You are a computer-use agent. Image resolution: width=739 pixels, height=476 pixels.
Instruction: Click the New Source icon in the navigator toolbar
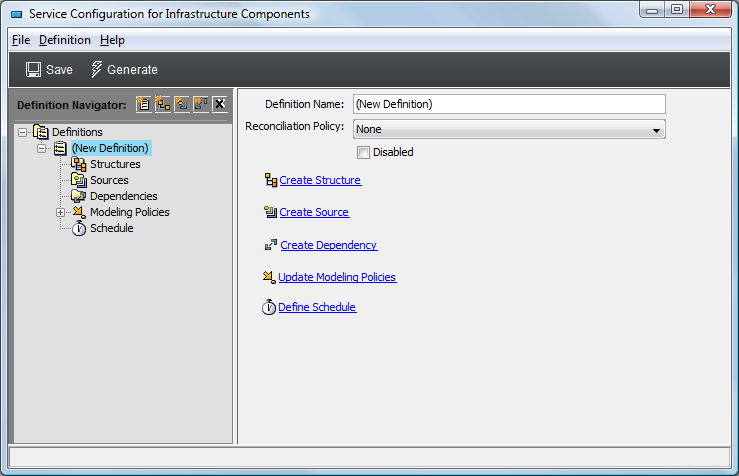pos(182,104)
